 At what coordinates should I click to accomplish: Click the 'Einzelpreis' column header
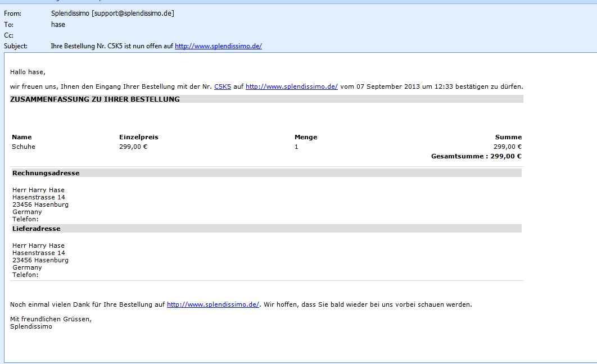coord(139,137)
